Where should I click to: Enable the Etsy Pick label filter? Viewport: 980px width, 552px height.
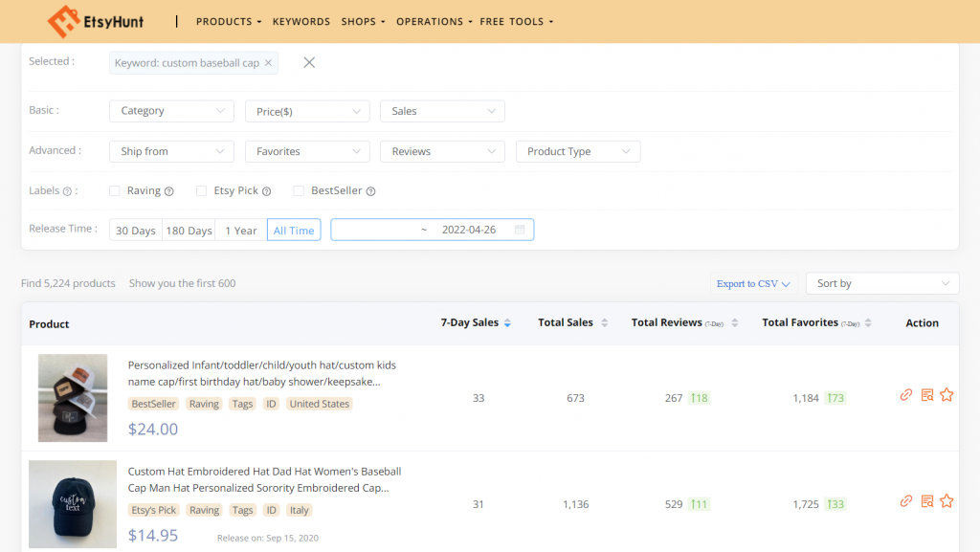[201, 190]
